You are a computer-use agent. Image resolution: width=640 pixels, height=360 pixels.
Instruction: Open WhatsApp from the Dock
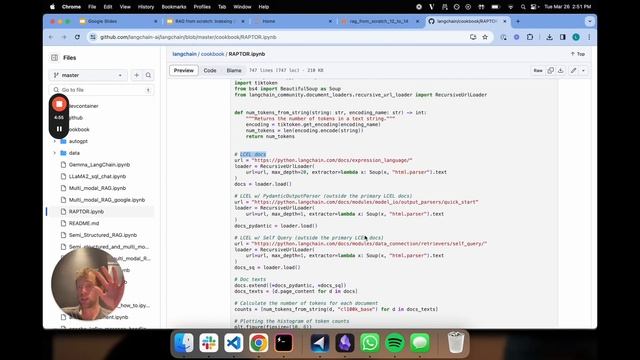(370, 343)
